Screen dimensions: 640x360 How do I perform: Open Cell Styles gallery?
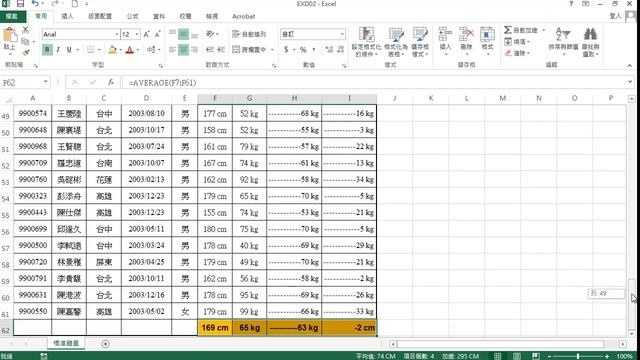420,42
